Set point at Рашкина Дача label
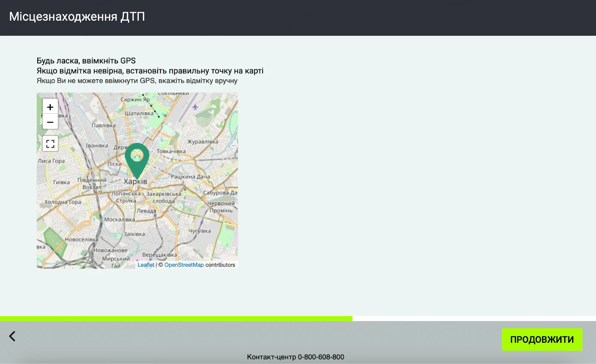Image resolution: width=596 pixels, height=364 pixels. click(x=190, y=177)
